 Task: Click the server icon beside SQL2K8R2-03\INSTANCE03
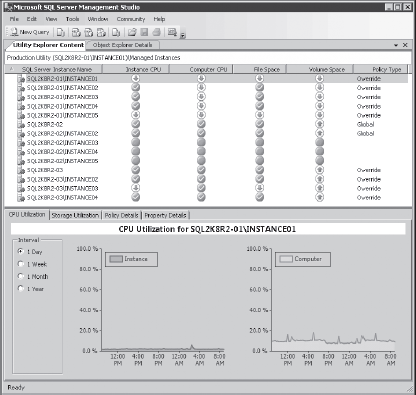[21, 189]
